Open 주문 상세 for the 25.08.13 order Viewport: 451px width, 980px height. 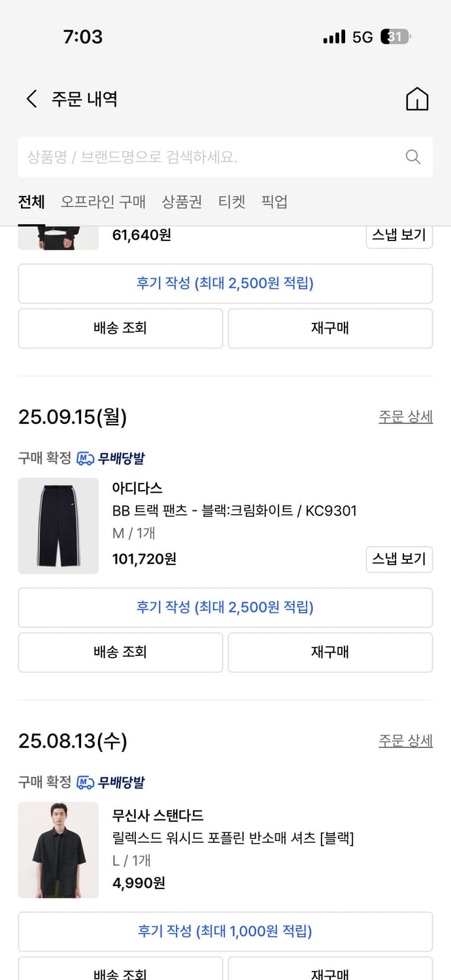coord(405,740)
